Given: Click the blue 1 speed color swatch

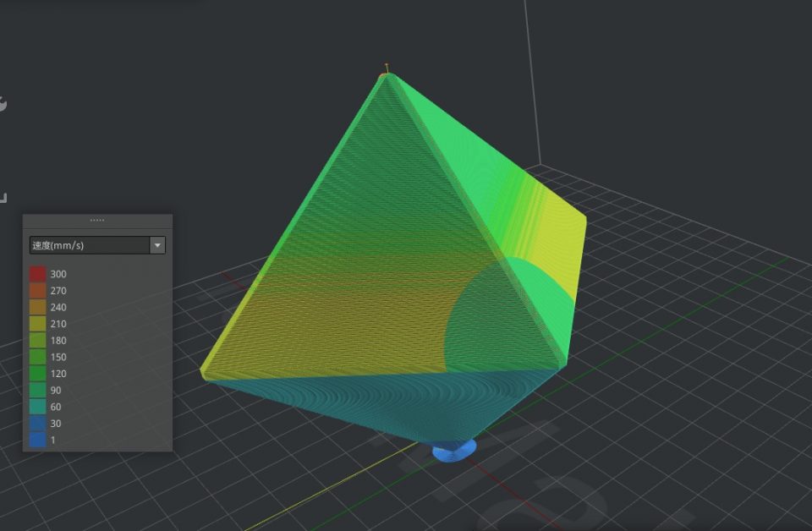Looking at the screenshot, I should (x=38, y=440).
